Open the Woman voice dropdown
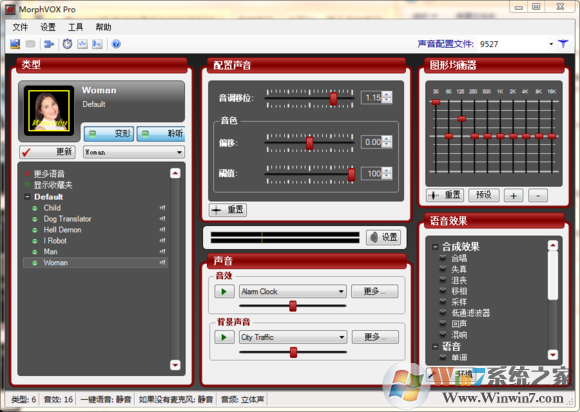The width and height of the screenshot is (580, 412). tap(134, 152)
